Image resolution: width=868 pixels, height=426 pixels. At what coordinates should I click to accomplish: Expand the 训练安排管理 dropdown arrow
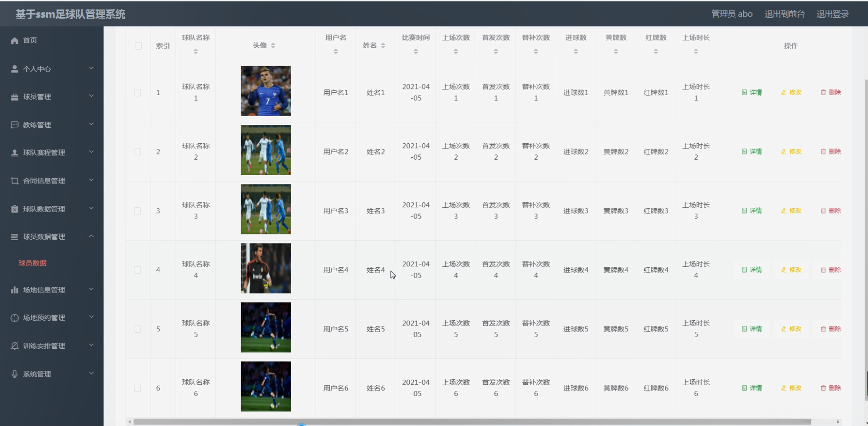click(x=91, y=345)
